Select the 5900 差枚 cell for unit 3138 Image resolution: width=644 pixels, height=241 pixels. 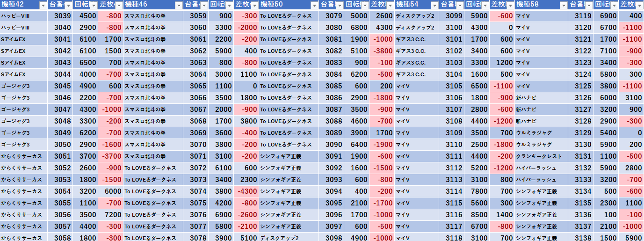[x=632, y=237]
